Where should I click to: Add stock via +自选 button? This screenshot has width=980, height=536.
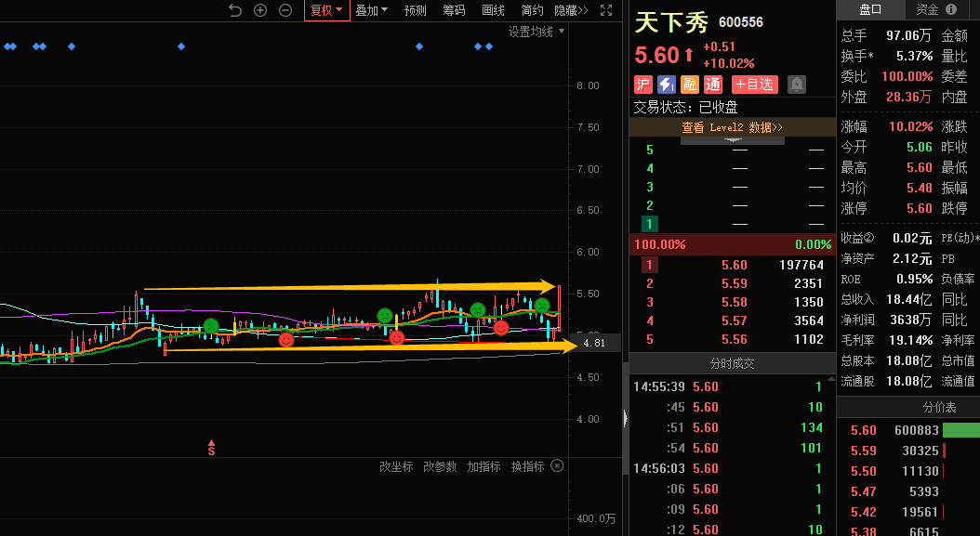point(755,85)
